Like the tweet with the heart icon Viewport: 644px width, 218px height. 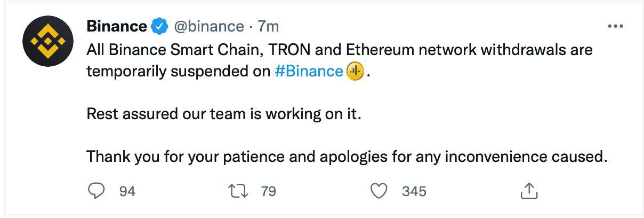(379, 191)
